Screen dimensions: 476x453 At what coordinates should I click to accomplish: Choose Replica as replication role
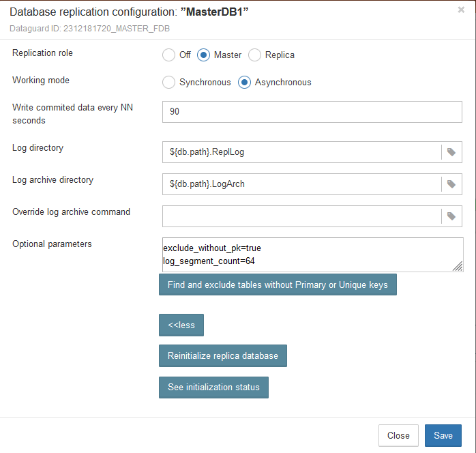click(x=254, y=55)
